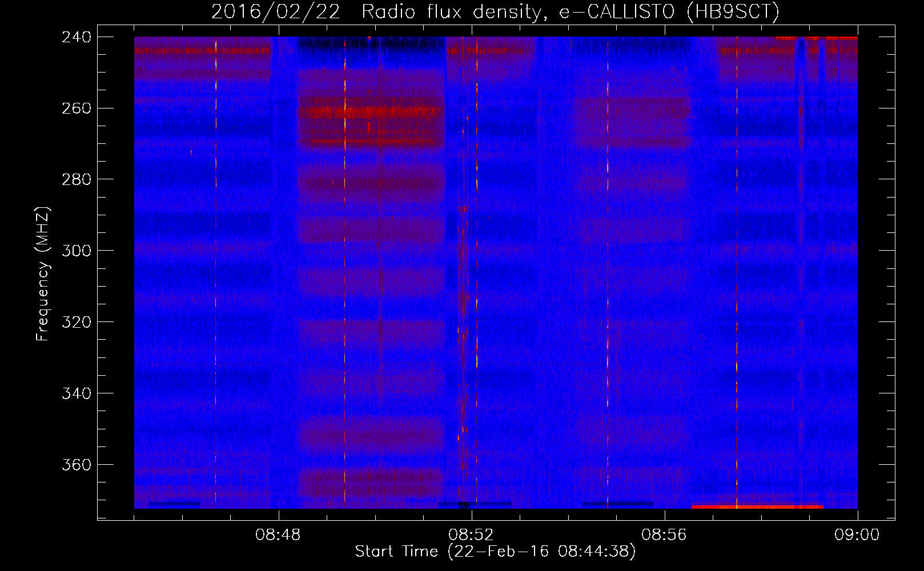Click the 09:00 time tick label

pos(857,535)
